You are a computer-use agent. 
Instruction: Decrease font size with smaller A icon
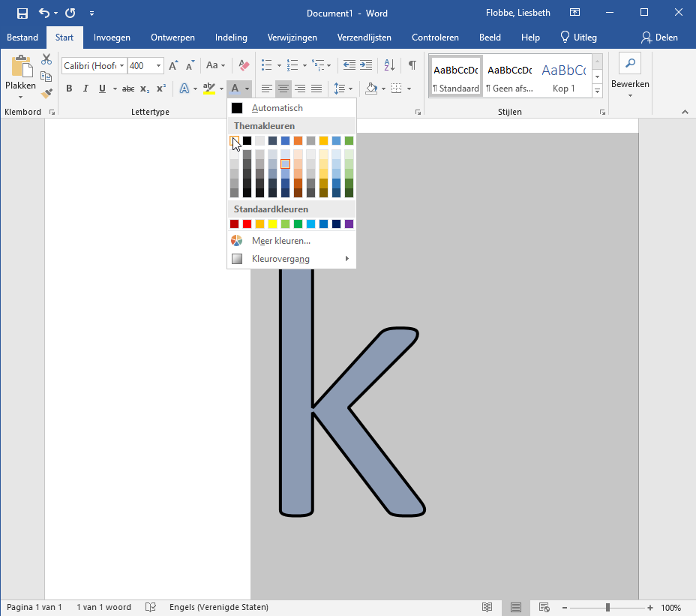click(190, 66)
